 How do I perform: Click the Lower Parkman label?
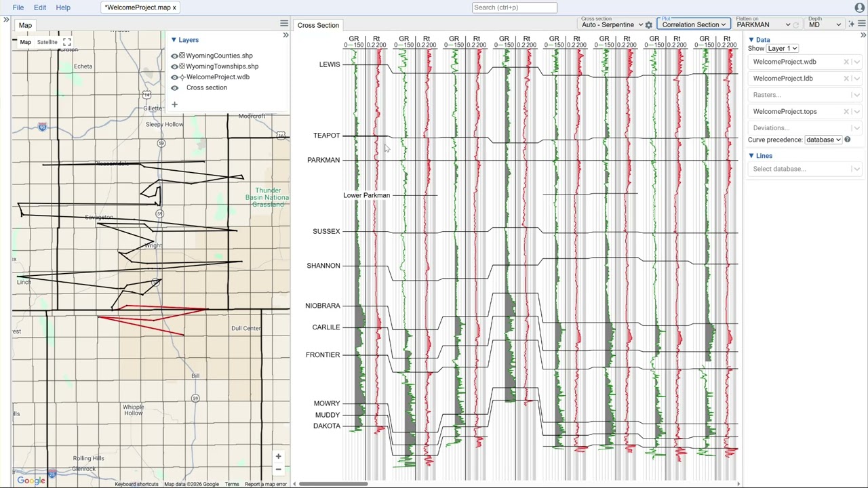(366, 195)
